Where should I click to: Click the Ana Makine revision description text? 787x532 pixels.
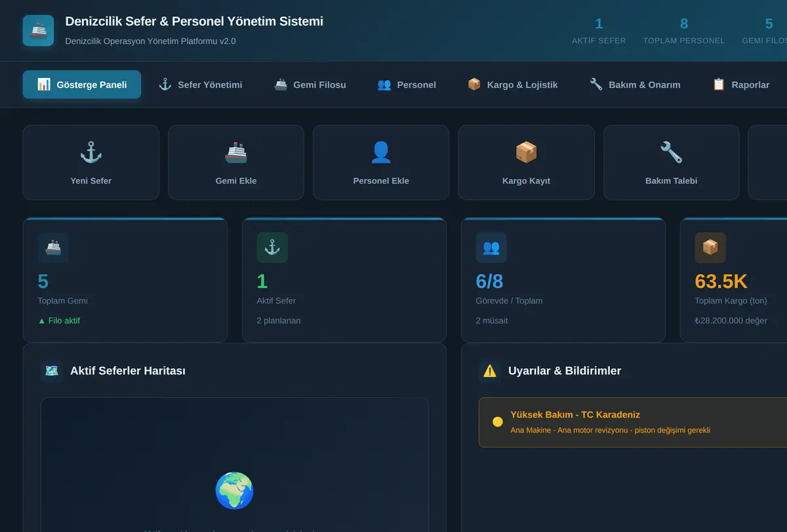611,430
